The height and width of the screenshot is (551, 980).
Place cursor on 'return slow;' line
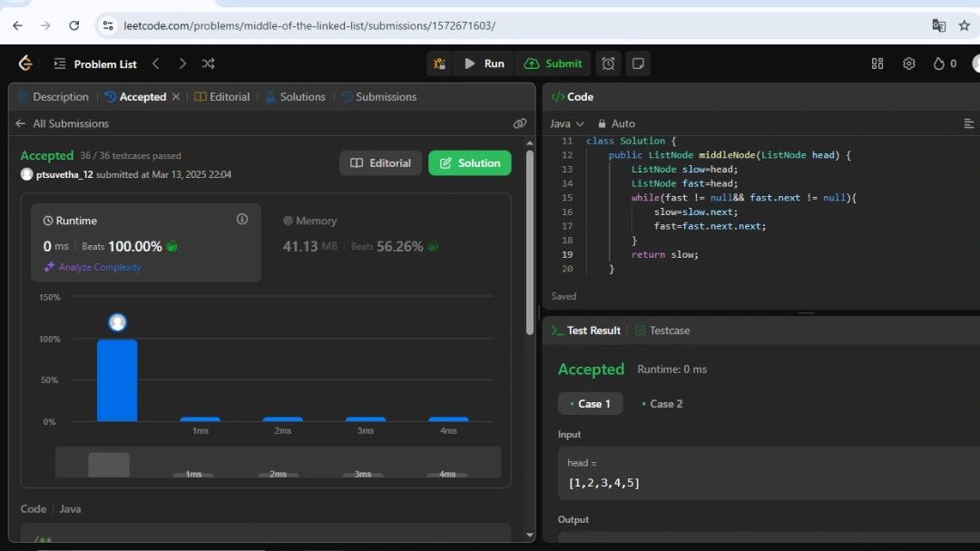point(665,254)
